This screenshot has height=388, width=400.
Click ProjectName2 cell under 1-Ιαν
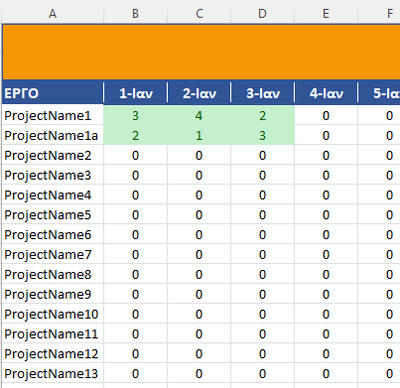coord(135,155)
